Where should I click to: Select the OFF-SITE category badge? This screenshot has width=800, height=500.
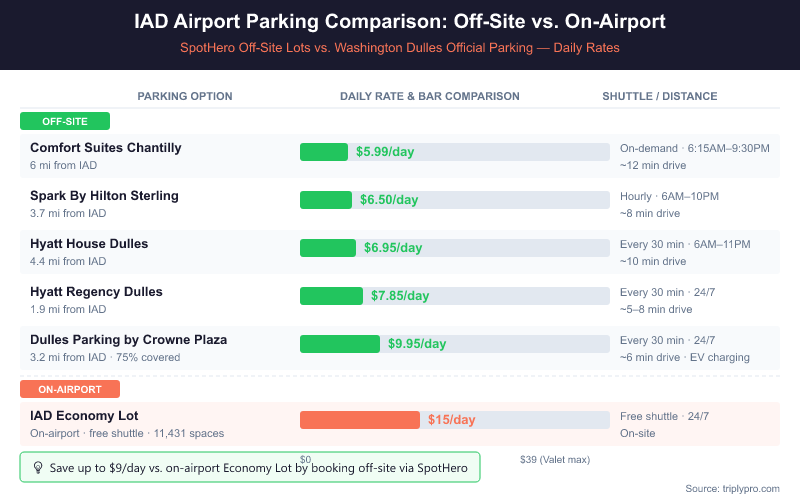[65, 121]
